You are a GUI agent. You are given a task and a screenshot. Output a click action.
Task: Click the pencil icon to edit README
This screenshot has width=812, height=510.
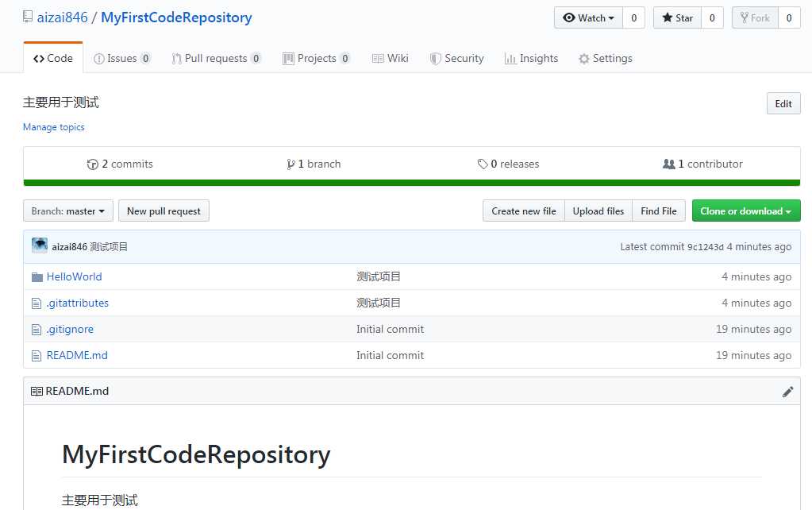(787, 392)
